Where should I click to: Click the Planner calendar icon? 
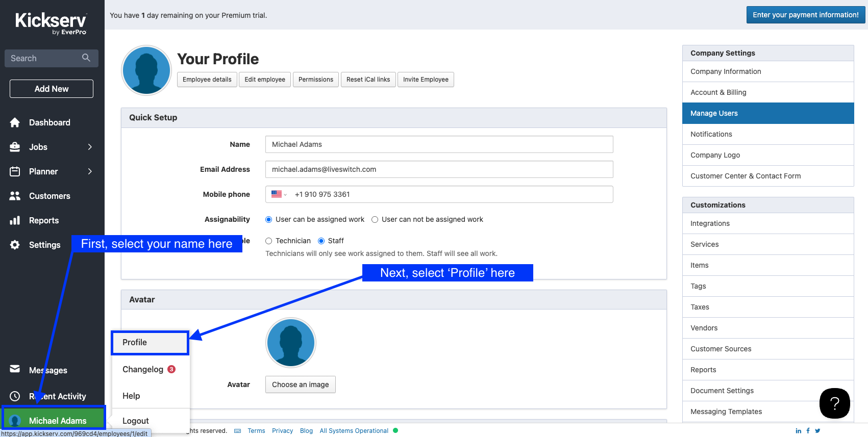point(15,171)
